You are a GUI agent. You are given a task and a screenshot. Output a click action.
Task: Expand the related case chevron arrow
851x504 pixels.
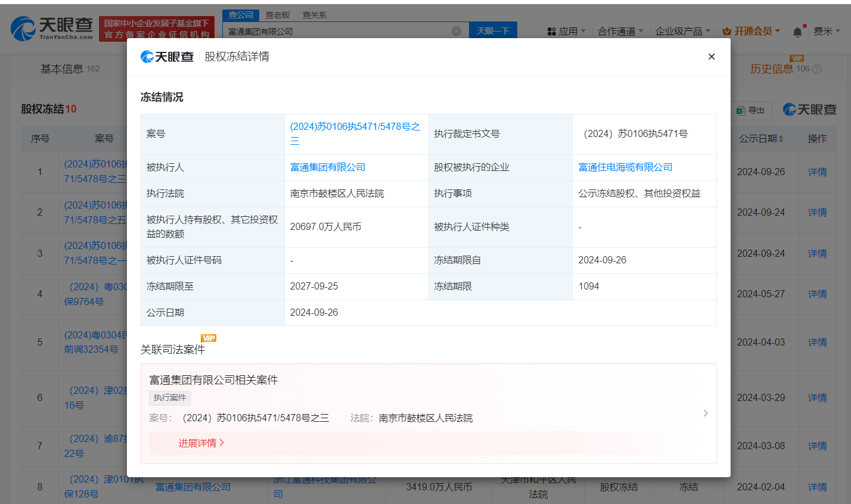[x=706, y=413]
